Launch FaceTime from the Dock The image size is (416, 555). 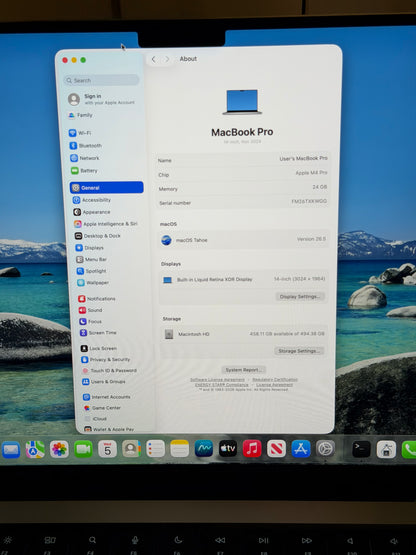83,450
